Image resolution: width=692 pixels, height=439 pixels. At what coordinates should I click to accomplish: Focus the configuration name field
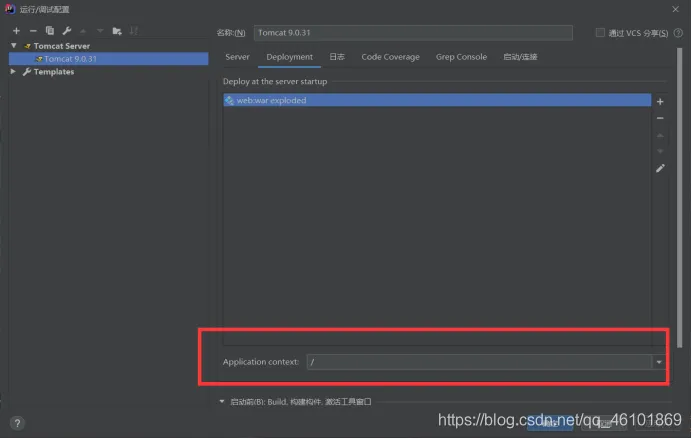(x=413, y=33)
